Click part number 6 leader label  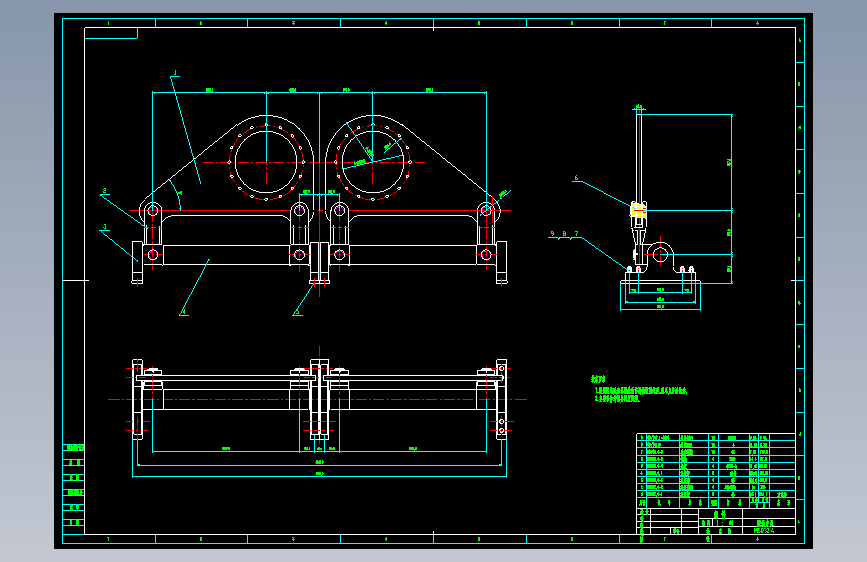tap(576, 178)
